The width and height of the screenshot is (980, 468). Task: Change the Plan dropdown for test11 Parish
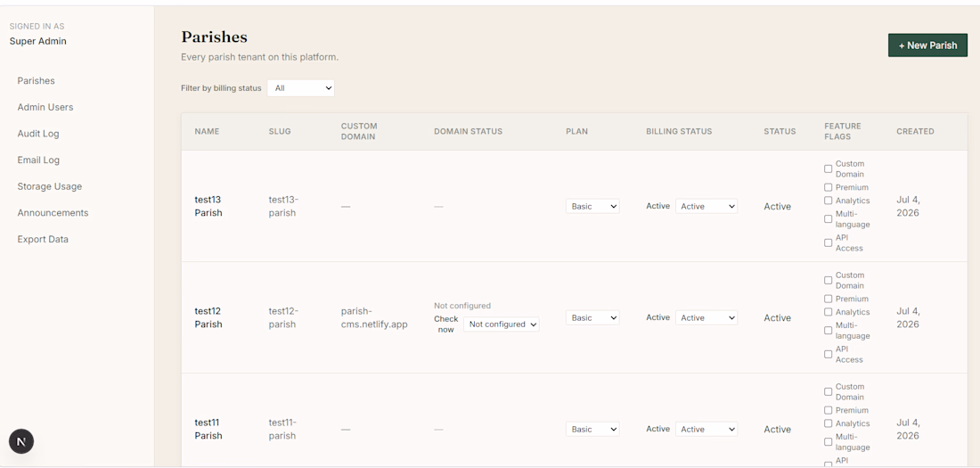(x=592, y=429)
